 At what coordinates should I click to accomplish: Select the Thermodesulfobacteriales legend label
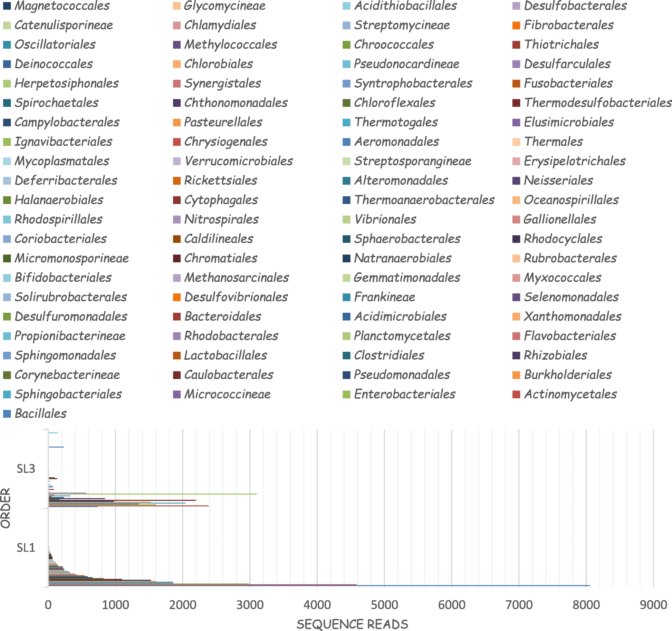click(x=598, y=103)
